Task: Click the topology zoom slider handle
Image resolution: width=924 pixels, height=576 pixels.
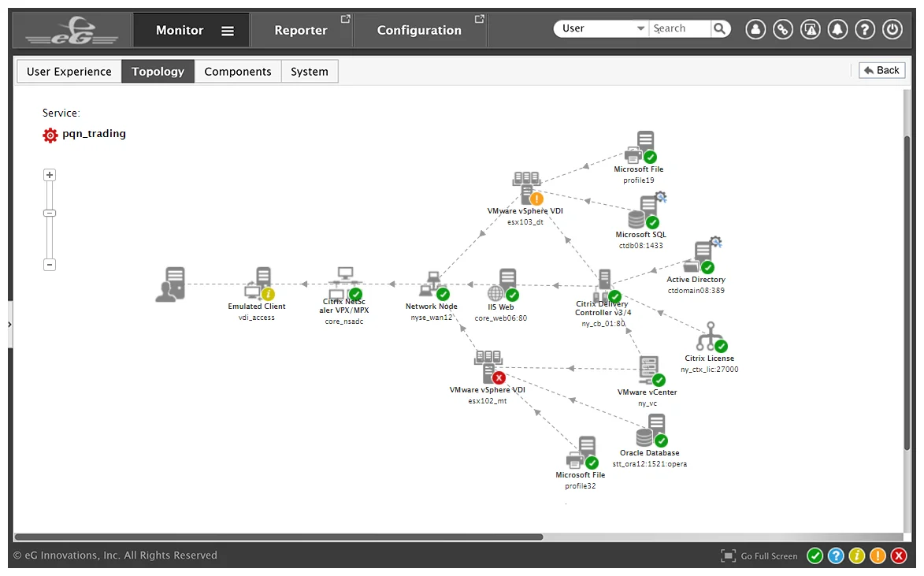Action: 50,213
